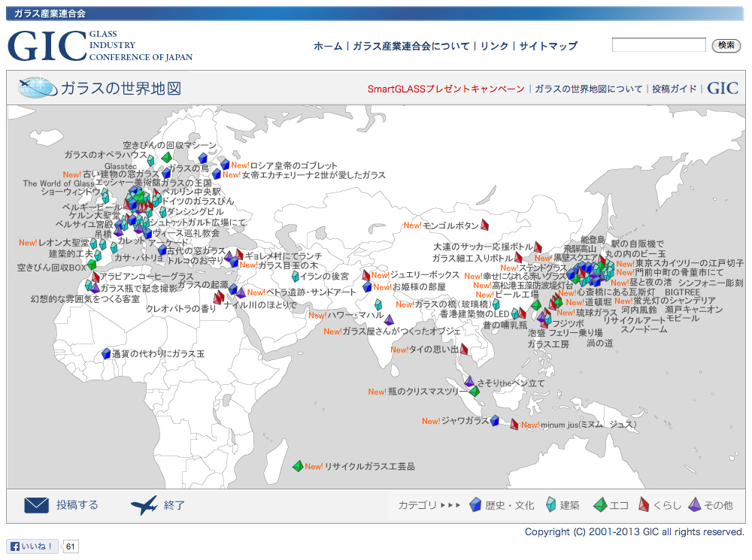The width and height of the screenshot is (752, 560).
Task: Click the map label ナイル川のほとりで
Action: pyautogui.click(x=260, y=304)
